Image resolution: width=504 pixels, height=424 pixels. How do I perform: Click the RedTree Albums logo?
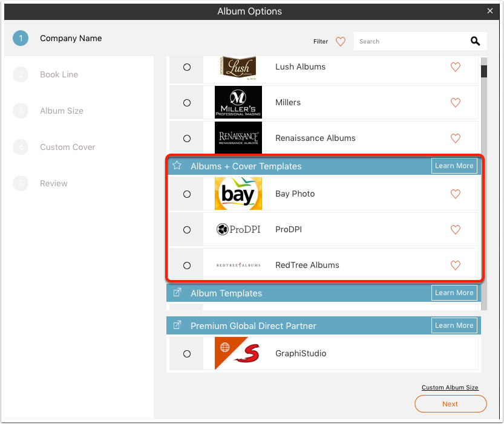(x=238, y=265)
